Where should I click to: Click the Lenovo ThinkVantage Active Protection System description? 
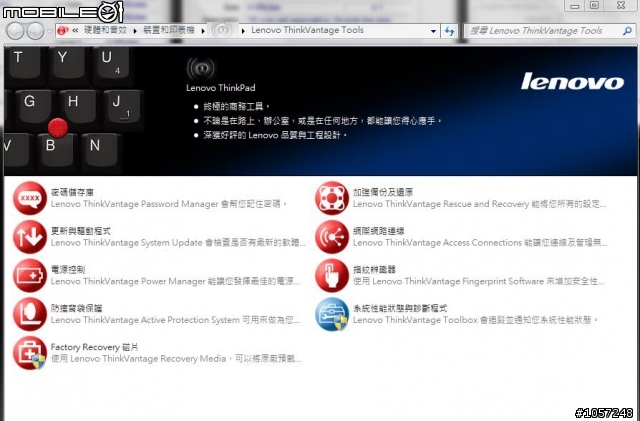tap(176, 320)
